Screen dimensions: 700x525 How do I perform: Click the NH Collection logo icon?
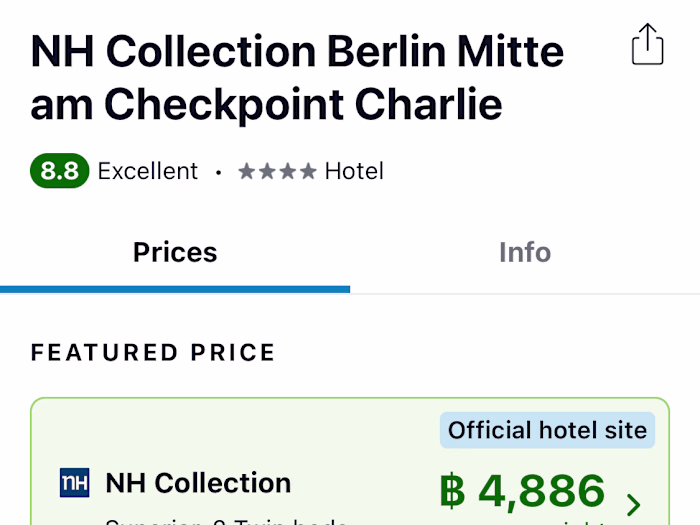(x=74, y=483)
